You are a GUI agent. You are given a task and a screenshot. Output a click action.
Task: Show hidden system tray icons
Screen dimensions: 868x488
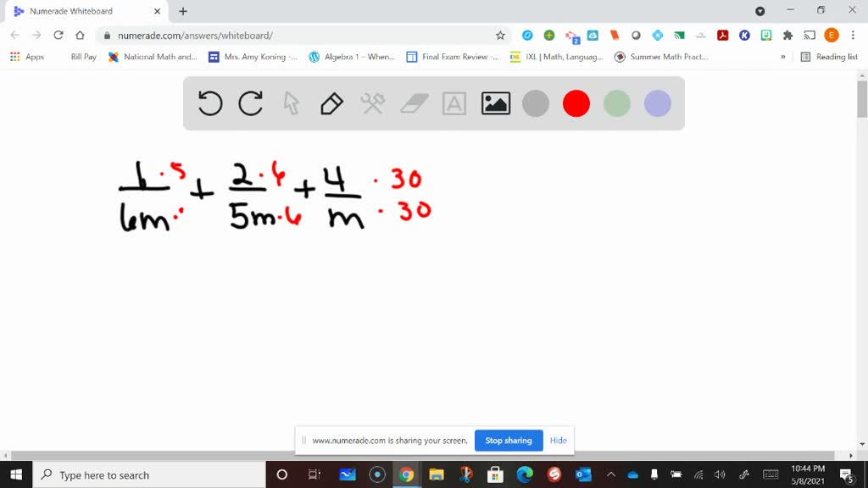pos(610,474)
